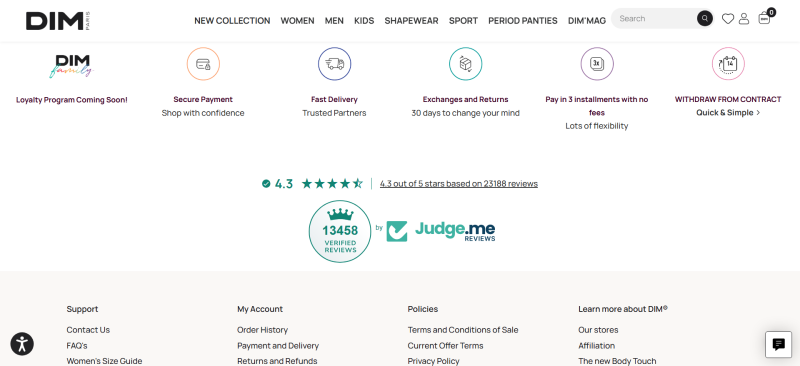Open the Order History link
This screenshot has height=366, width=800.
262,330
